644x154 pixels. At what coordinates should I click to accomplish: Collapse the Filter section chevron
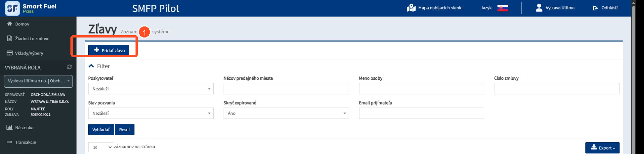pos(91,66)
